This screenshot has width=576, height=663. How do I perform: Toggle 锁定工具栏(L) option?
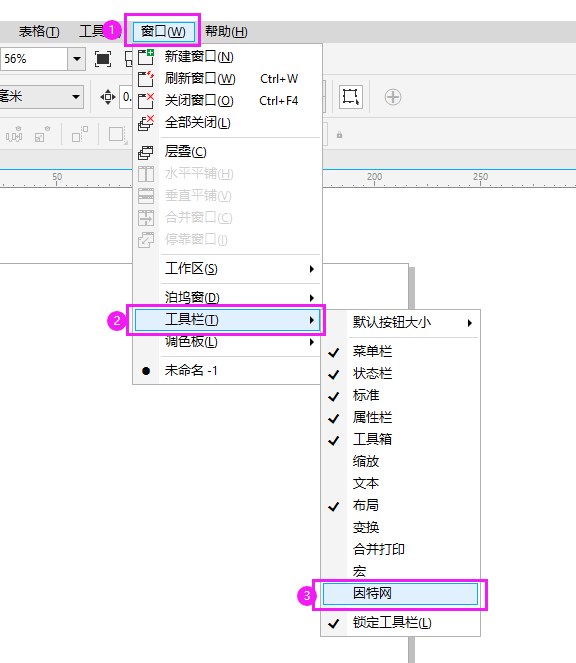coord(400,623)
